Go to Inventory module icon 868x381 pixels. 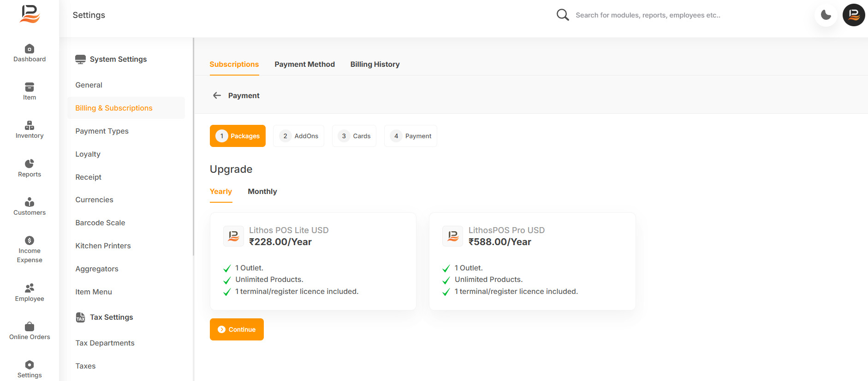coord(30,125)
